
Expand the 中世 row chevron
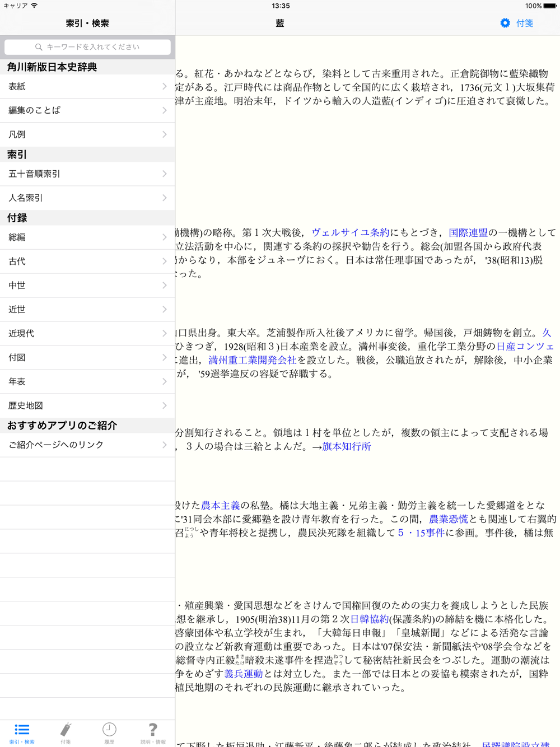pos(164,285)
